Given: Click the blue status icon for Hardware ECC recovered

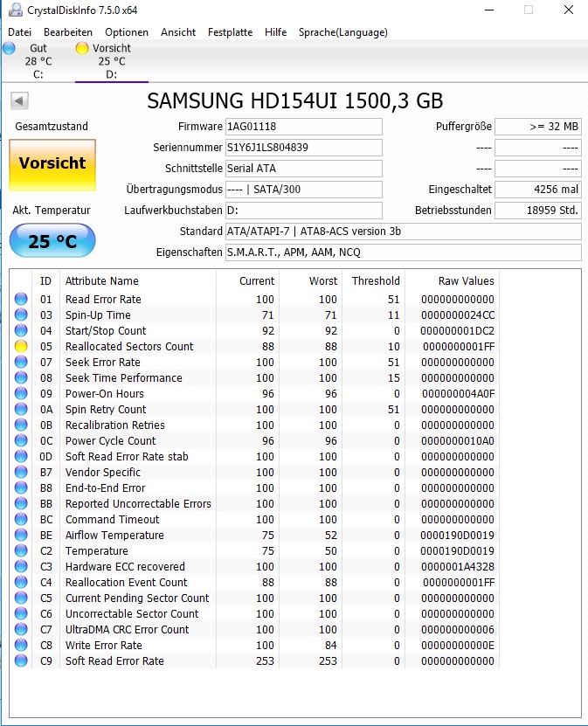Looking at the screenshot, I should [x=21, y=566].
